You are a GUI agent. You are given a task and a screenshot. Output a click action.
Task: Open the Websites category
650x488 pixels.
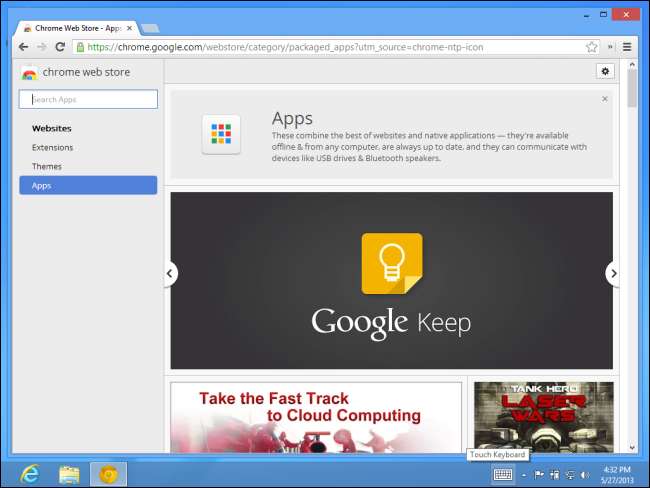pyautogui.click(x=51, y=128)
